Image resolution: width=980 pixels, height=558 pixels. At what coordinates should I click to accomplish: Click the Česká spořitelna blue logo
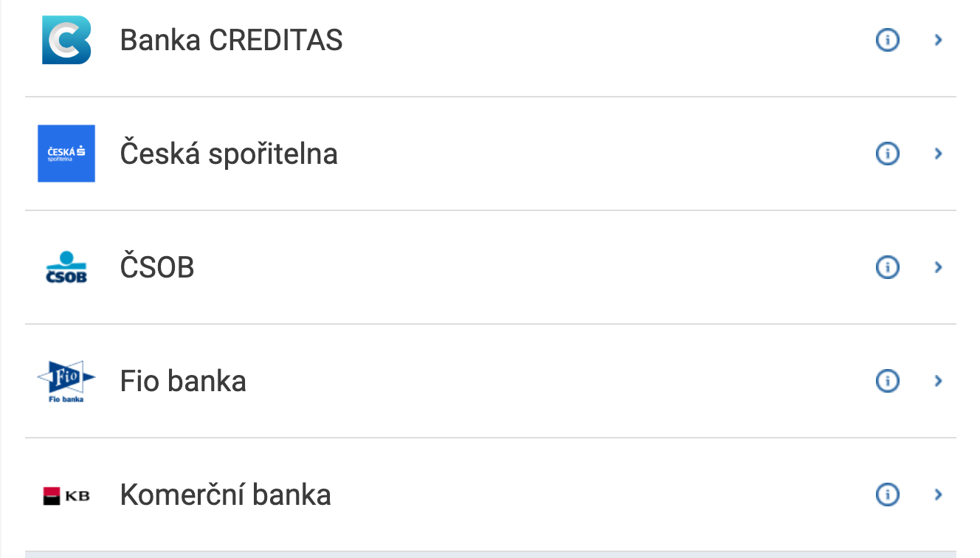click(x=66, y=154)
